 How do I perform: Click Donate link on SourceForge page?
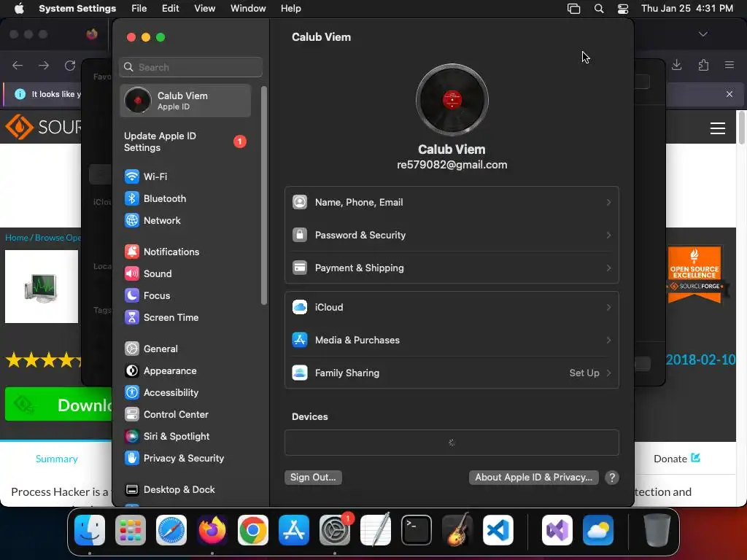[676, 459]
